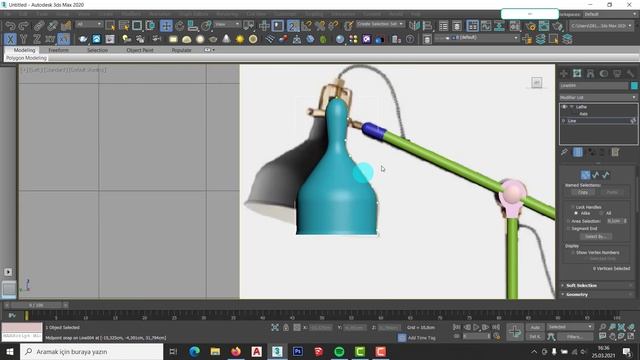Viewport: 640px width, 360px height.
Task: Restrict transform to X axis
Action: tap(10, 39)
